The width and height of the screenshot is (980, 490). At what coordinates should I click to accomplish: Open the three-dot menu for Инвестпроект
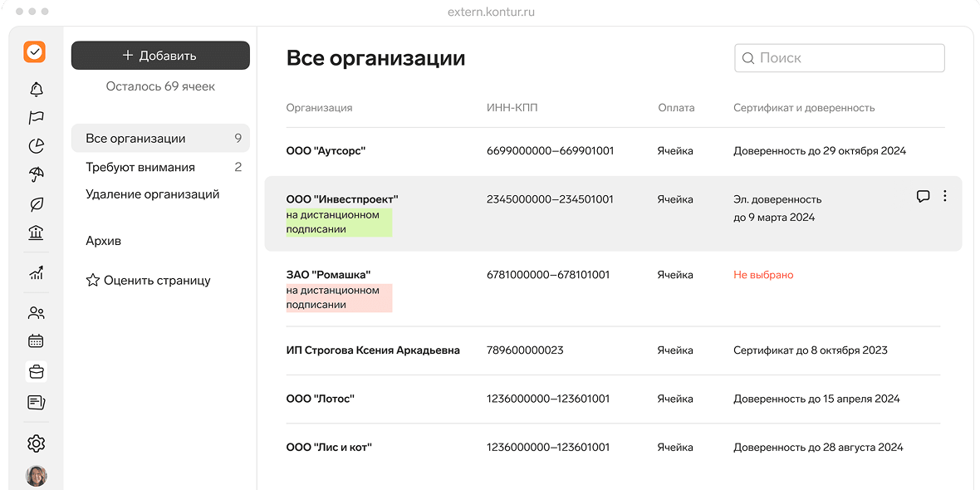(x=944, y=197)
